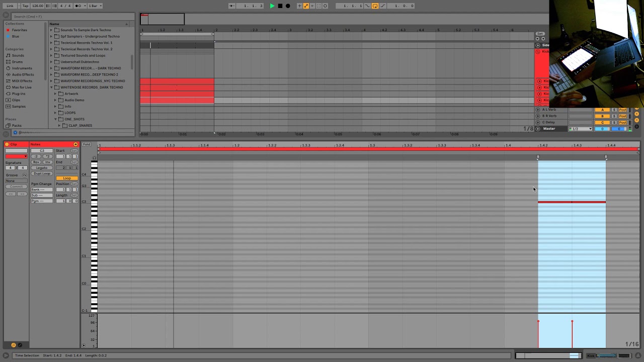Select the 126.00 tempo field

point(38,6)
